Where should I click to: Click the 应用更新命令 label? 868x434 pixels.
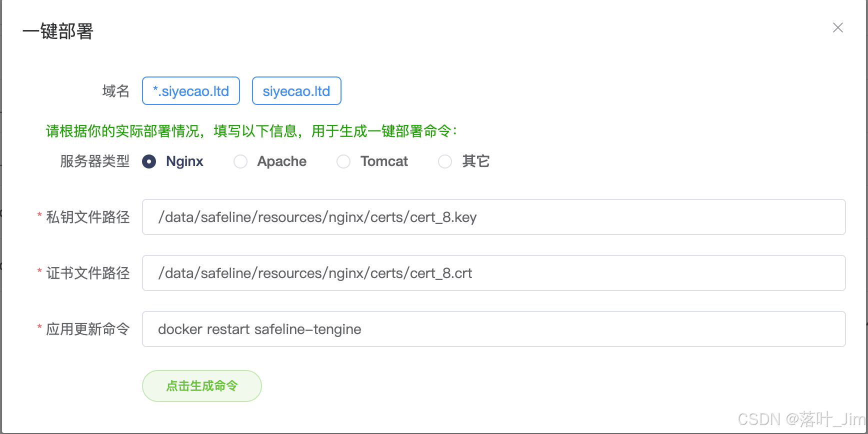pos(88,329)
